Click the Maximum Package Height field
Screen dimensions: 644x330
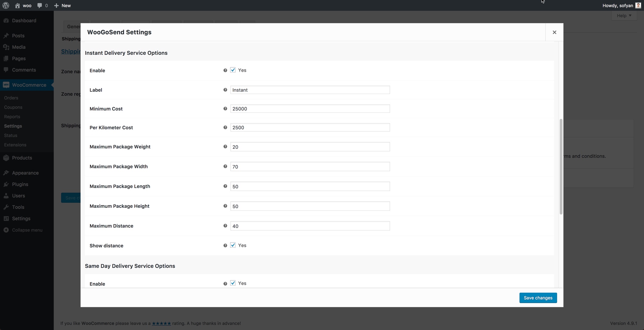coord(310,206)
